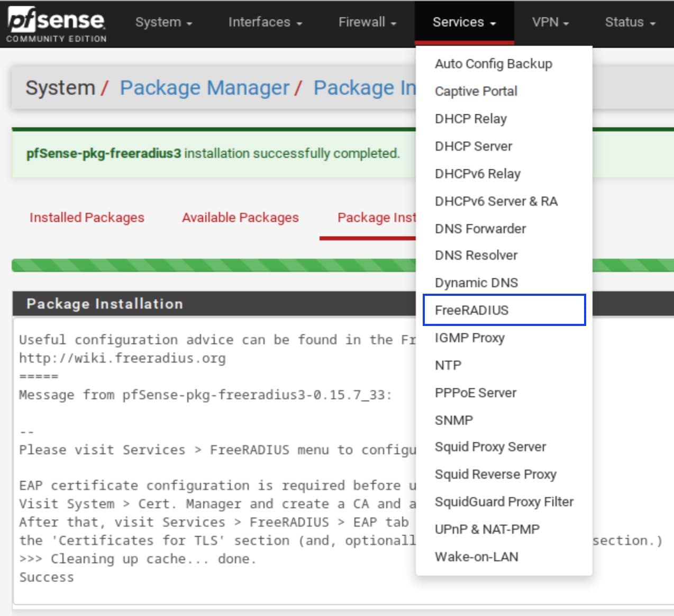Click the Package Installation panel header
Image resolution: width=674 pixels, height=616 pixels.
(214, 304)
